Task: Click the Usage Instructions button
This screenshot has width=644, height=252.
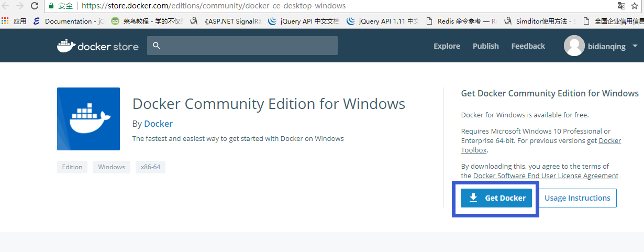Action: coord(577,198)
